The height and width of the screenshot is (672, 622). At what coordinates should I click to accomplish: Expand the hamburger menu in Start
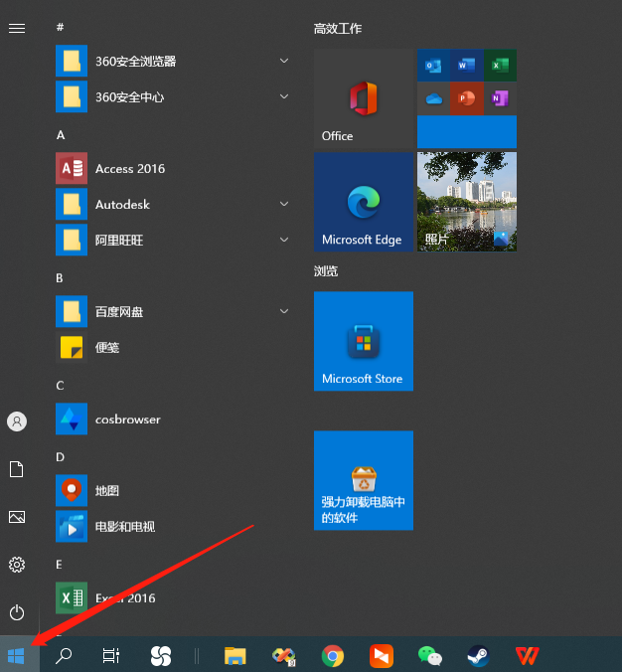[x=17, y=28]
